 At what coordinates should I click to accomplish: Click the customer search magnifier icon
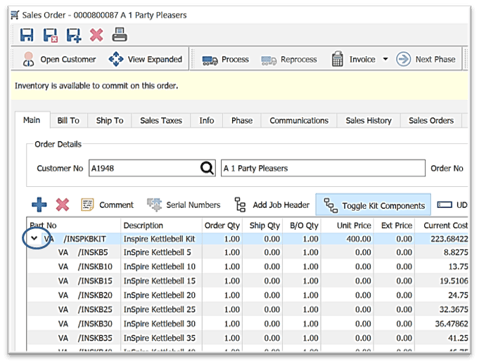tap(207, 168)
